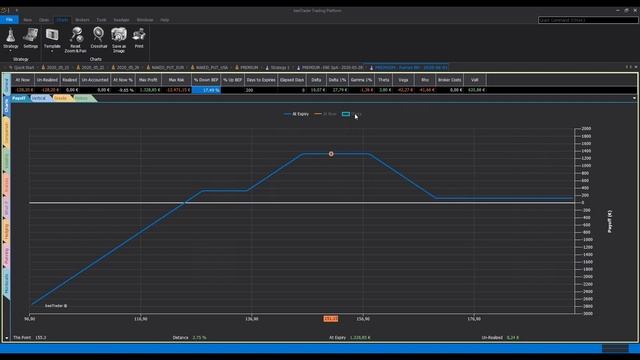Click the Broker Costs column header
Viewport: 640px width, 360px height.
tap(449, 80)
